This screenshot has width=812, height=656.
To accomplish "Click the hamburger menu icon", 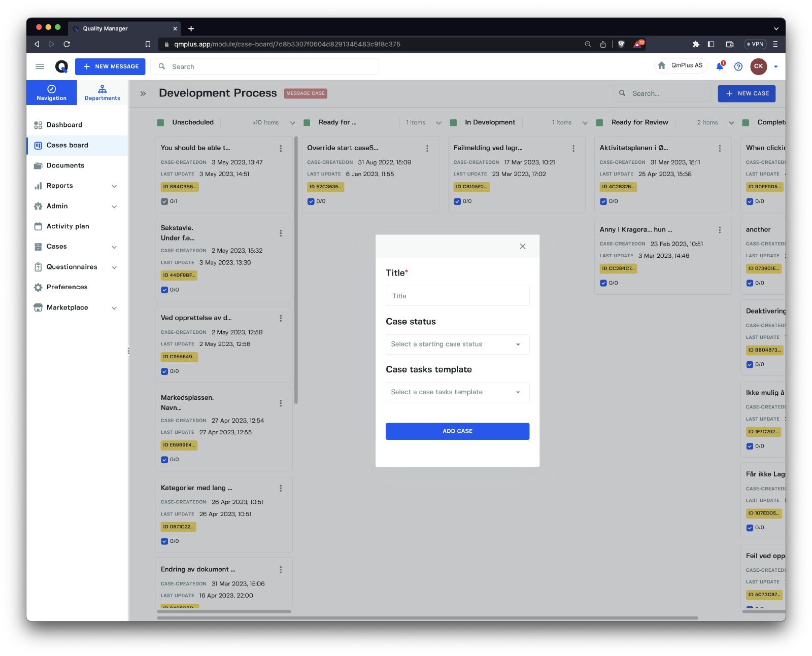I will click(x=40, y=66).
